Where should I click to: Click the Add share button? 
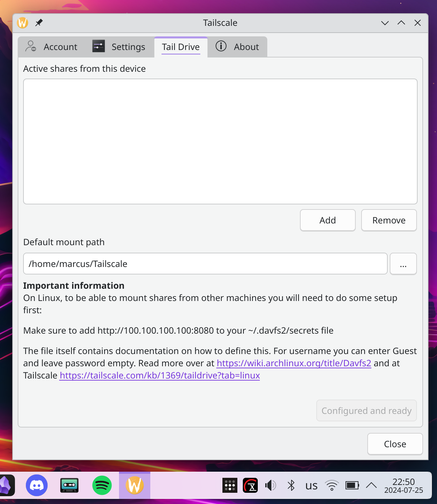[x=328, y=220]
